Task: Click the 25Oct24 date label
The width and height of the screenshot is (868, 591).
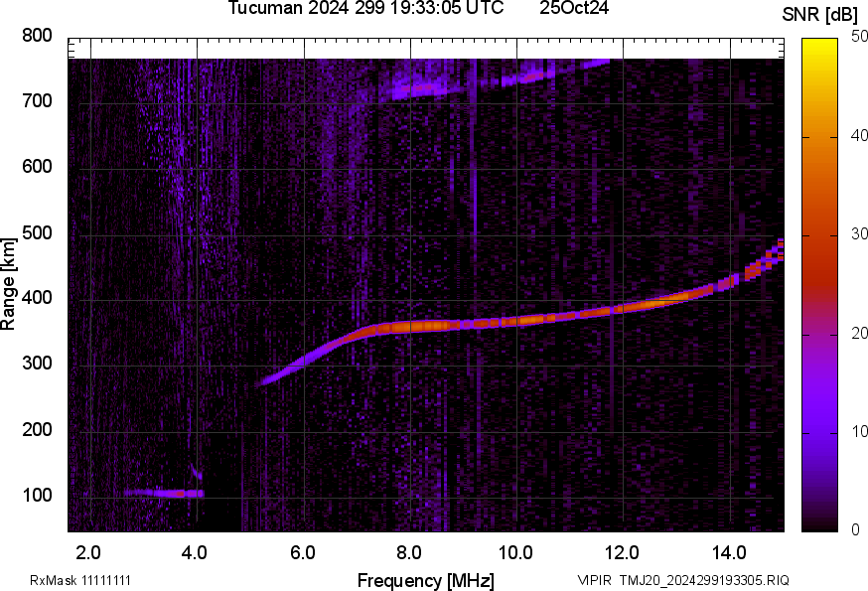Action: (x=574, y=8)
